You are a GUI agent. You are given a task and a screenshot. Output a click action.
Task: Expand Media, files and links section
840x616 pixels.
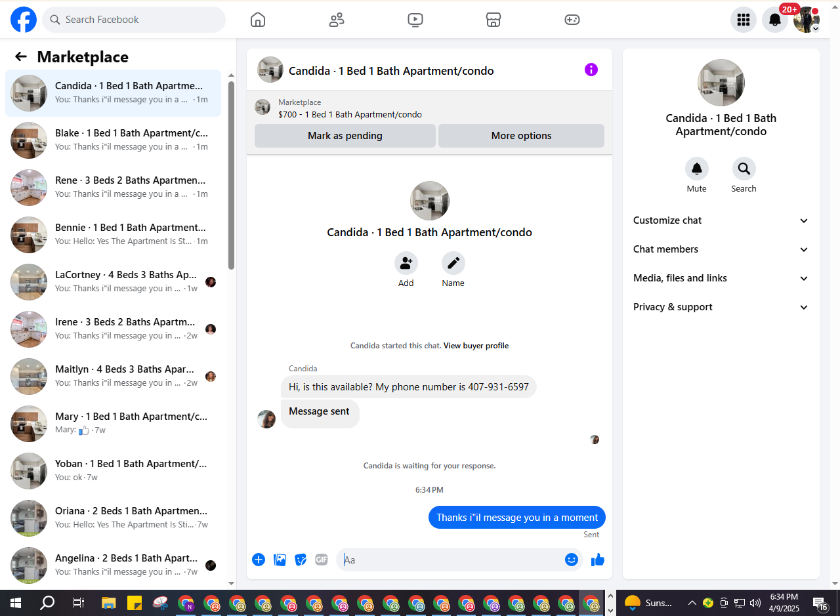pos(721,278)
